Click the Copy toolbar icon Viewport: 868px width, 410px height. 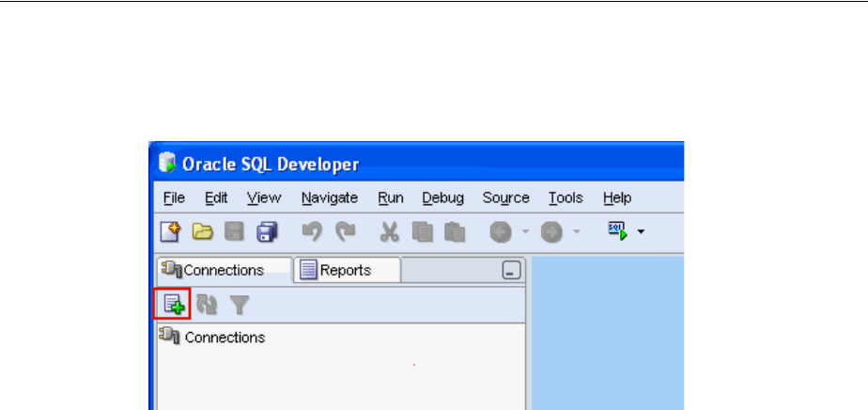click(423, 231)
